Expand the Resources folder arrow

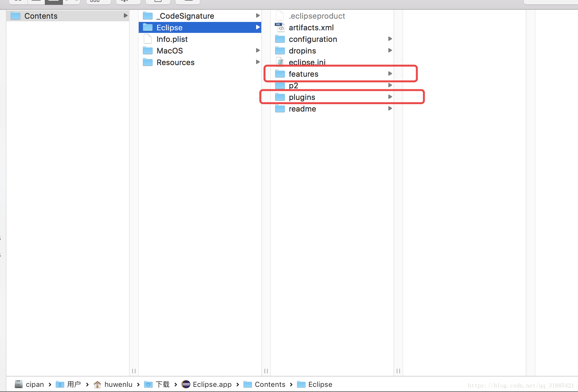click(258, 62)
